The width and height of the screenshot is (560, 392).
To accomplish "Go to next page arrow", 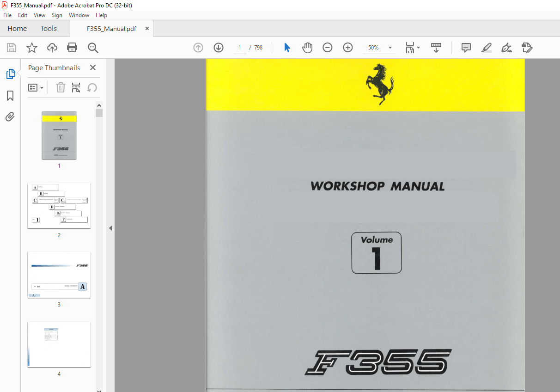I will 219,48.
